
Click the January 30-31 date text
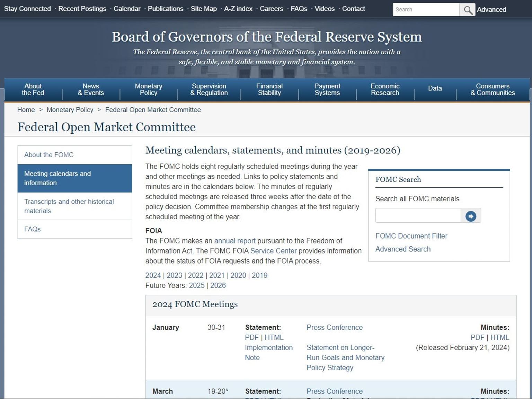pos(216,327)
